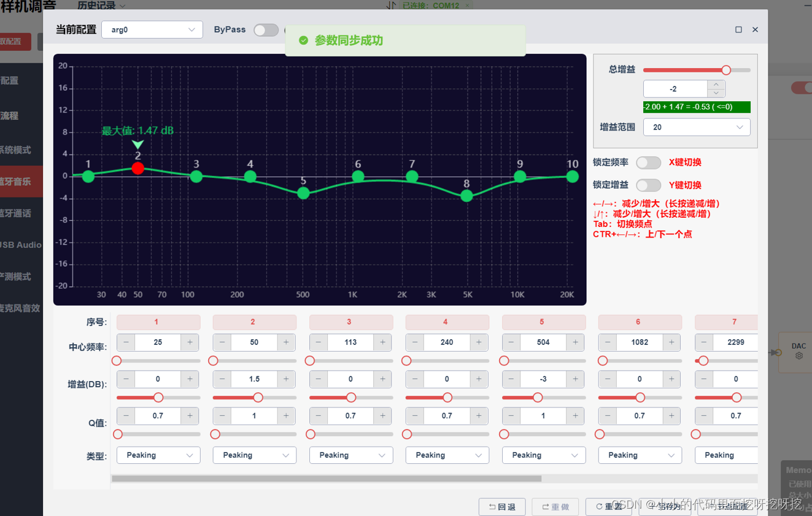Decrease band 7 center frequency with minus
Image resolution: width=812 pixels, height=516 pixels.
pos(704,342)
